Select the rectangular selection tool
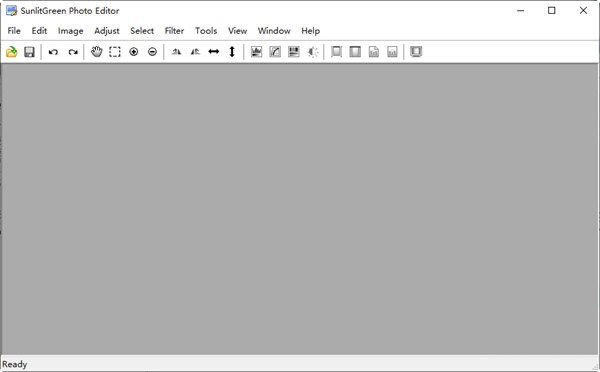This screenshot has height=372, width=600. coord(115,52)
